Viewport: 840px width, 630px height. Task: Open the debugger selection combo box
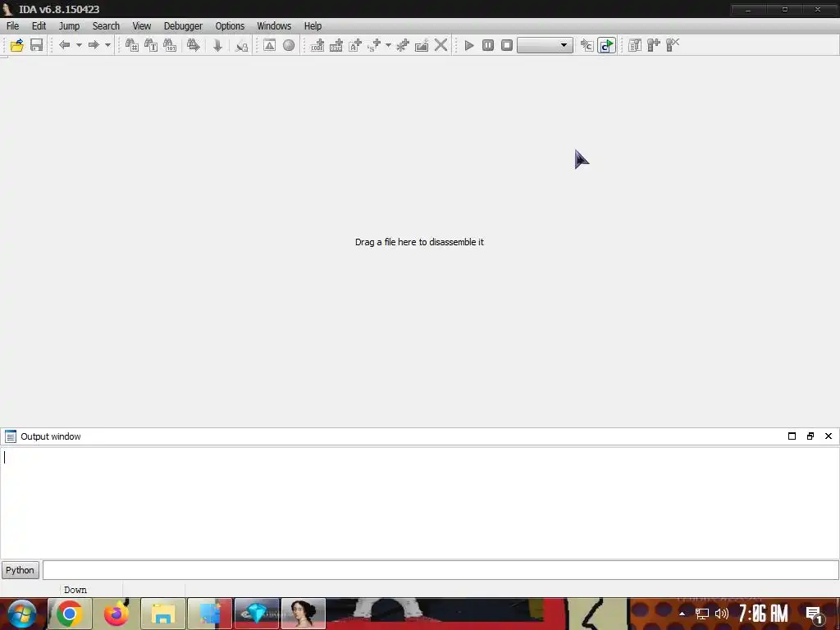(x=545, y=46)
